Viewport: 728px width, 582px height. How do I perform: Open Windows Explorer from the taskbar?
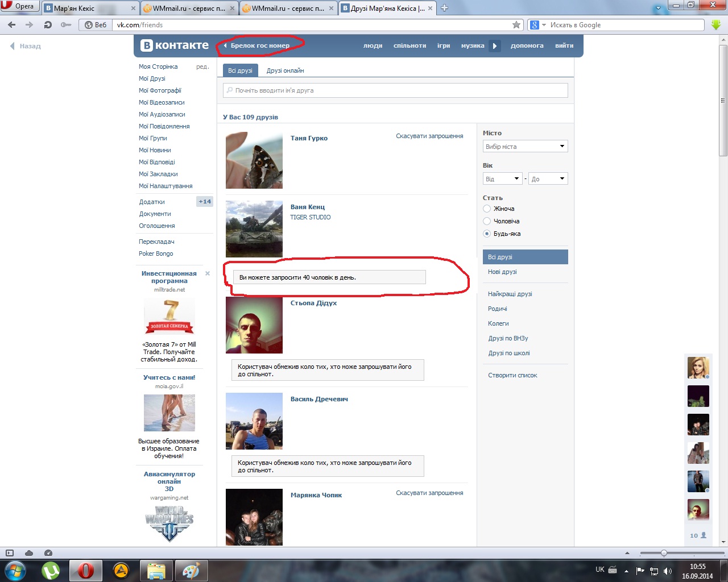click(x=156, y=570)
